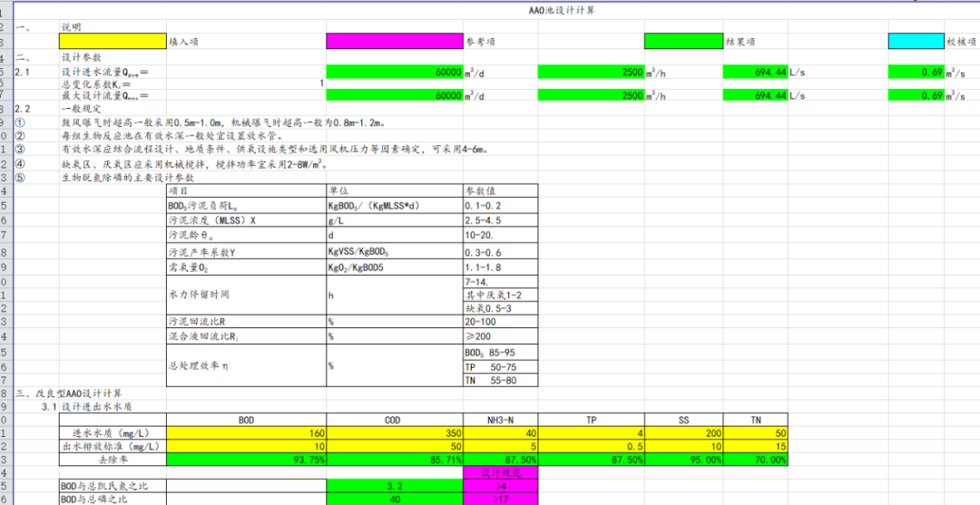Select the 0.5 effluent TP standard cell

tap(592, 446)
